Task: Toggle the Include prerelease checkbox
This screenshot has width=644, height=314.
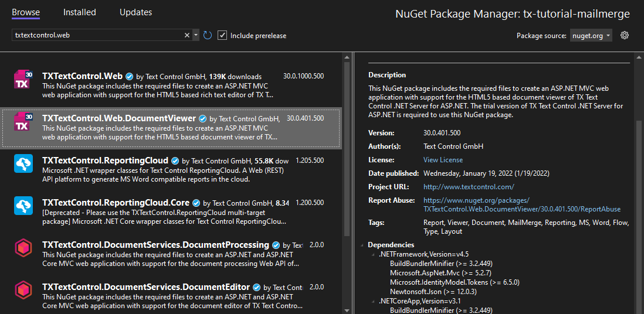Action: (222, 35)
